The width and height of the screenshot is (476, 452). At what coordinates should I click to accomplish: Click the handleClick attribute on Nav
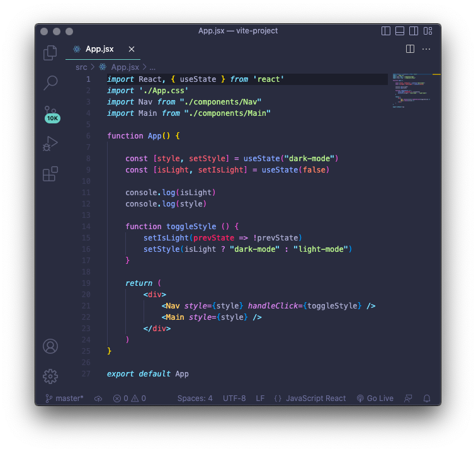(273, 306)
